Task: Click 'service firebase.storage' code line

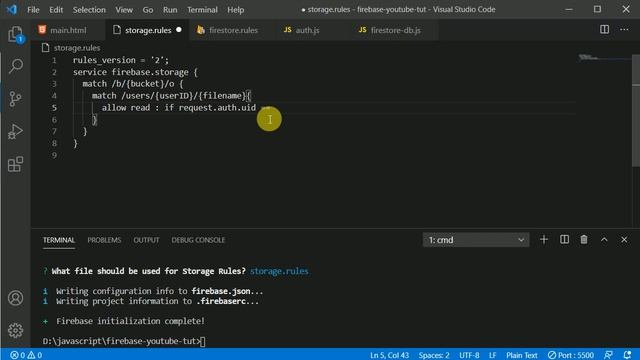Action: point(135,72)
